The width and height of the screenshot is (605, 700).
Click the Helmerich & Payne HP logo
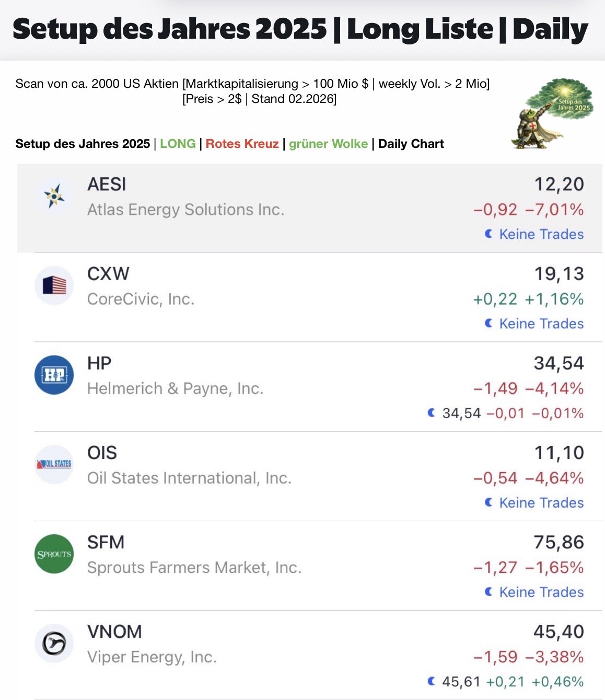click(54, 375)
